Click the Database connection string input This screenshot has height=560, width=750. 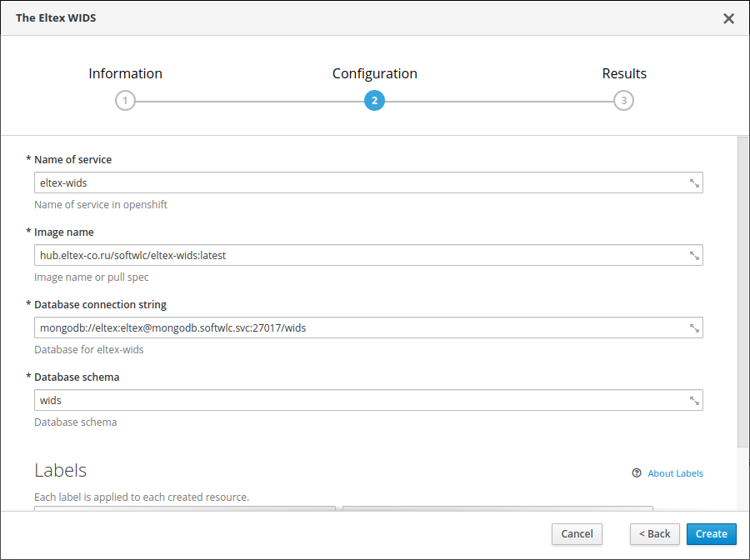coord(358,328)
